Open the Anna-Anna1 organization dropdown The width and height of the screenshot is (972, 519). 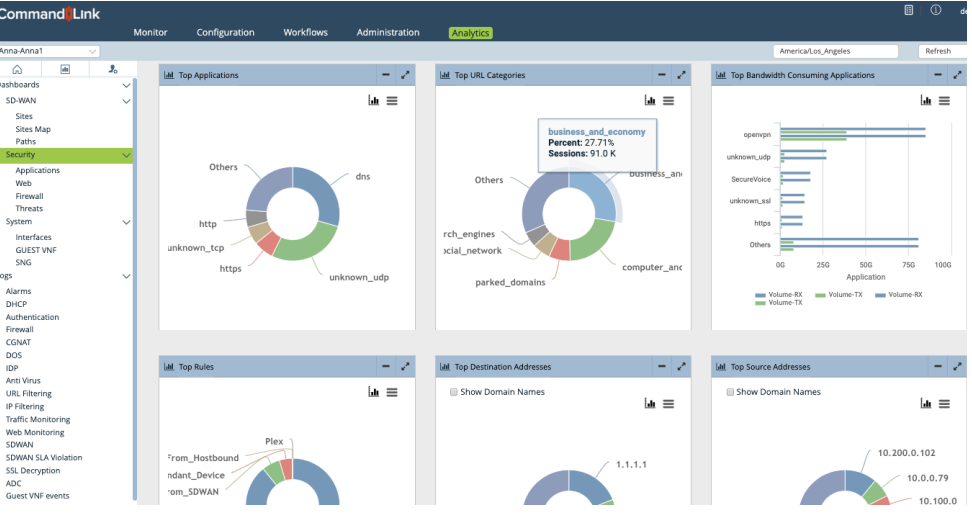50,51
